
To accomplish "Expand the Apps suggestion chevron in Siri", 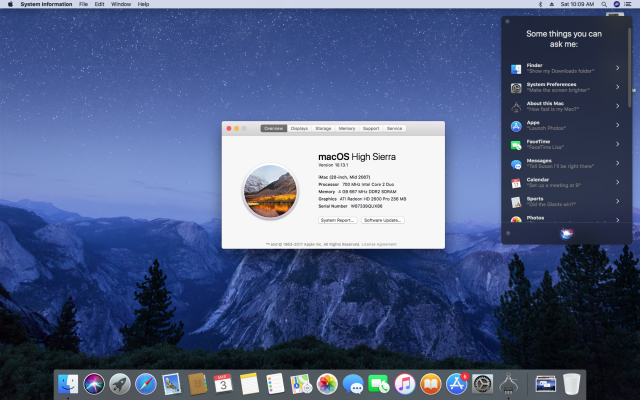I will (x=618, y=125).
